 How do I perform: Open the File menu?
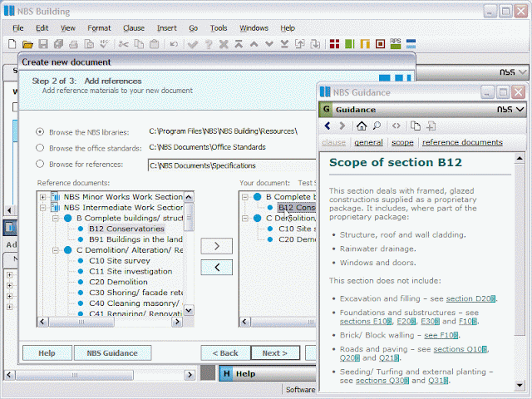click(x=18, y=28)
